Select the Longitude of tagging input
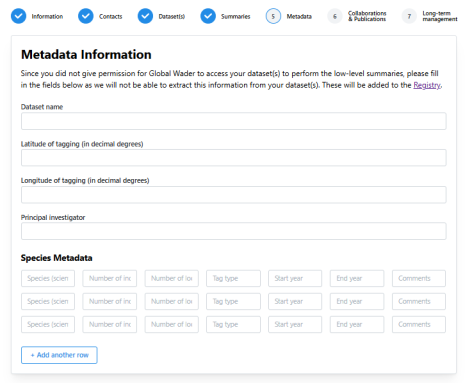Screen dimensions: 472x383 coord(234,195)
